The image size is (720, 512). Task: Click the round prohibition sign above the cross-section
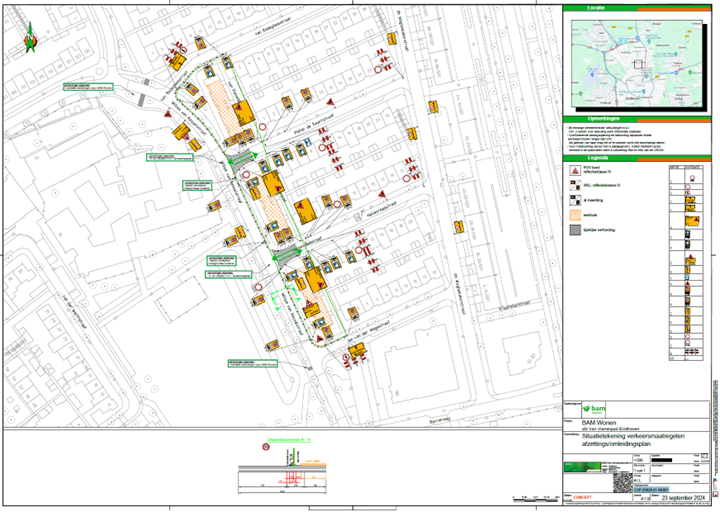(x=264, y=450)
